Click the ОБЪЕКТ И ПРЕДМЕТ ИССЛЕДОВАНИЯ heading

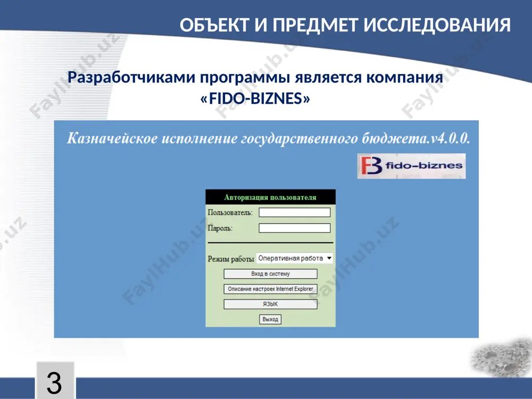pyautogui.click(x=345, y=25)
